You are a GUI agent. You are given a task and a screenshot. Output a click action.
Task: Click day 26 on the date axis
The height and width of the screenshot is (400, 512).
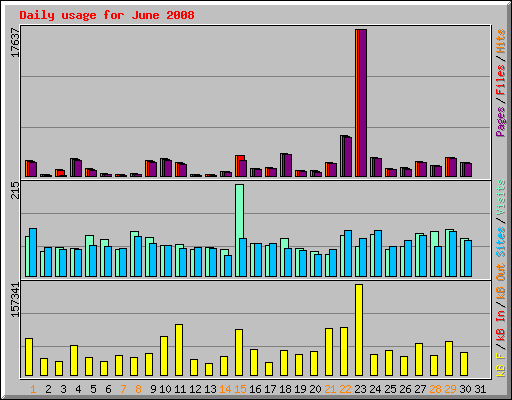pyautogui.click(x=405, y=389)
